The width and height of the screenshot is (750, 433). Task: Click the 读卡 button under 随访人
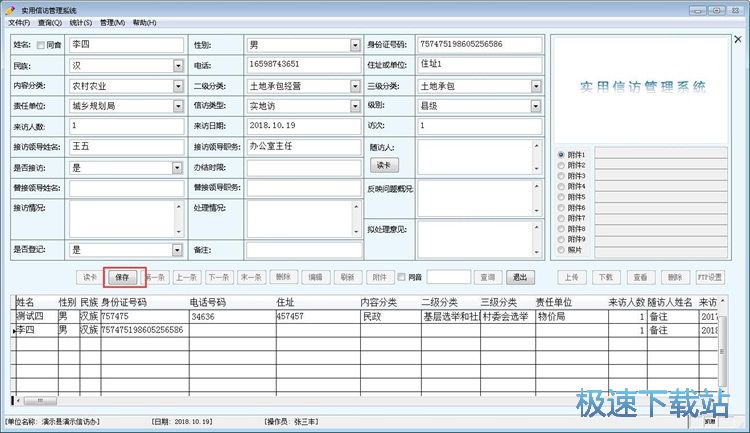tap(384, 165)
